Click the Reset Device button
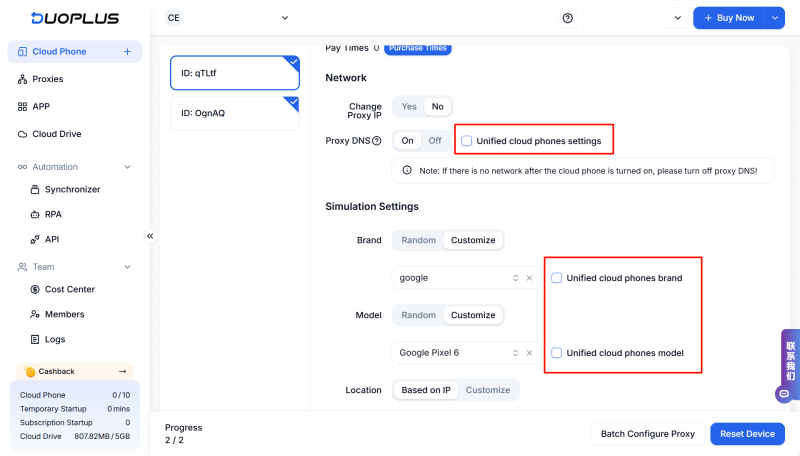800x456 pixels. pyautogui.click(x=747, y=434)
